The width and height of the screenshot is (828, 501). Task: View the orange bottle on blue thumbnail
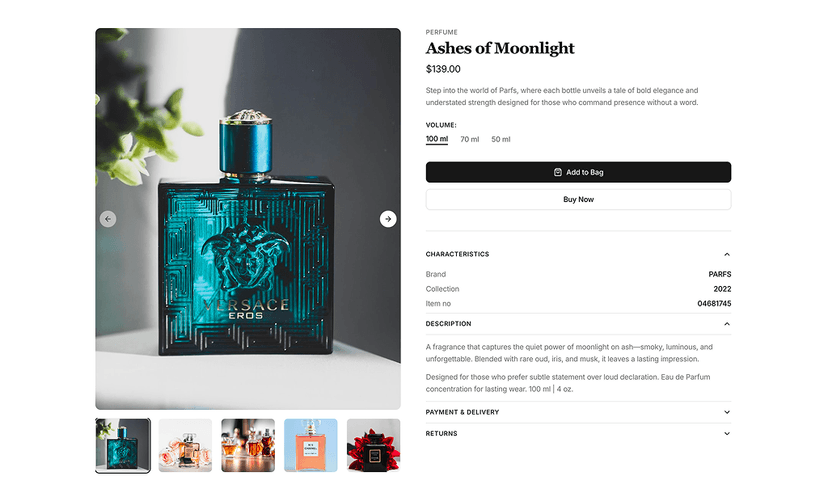tap(310, 446)
